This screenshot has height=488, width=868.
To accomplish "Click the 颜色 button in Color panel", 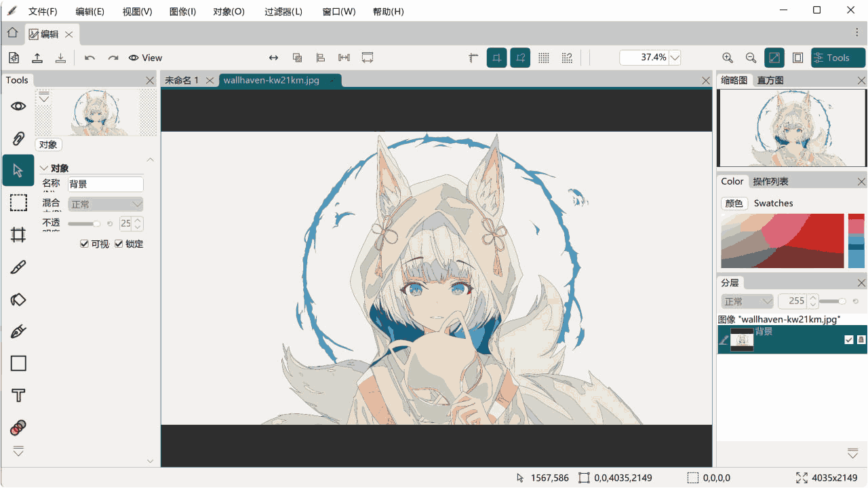I will 734,203.
